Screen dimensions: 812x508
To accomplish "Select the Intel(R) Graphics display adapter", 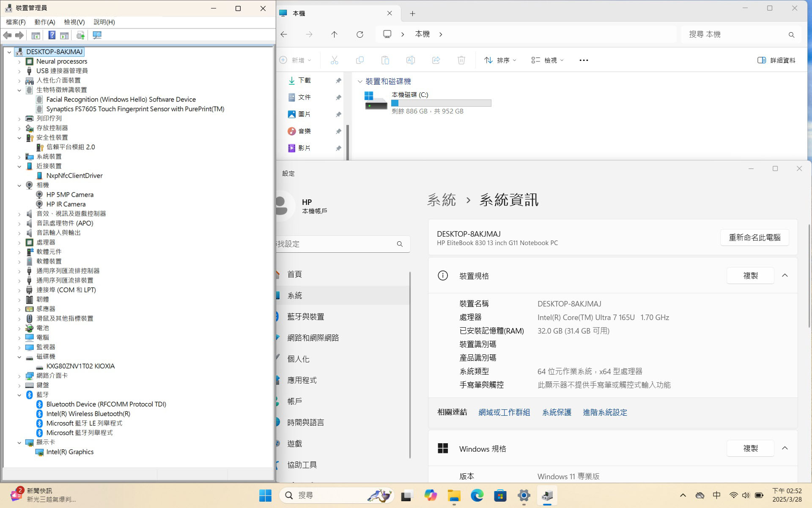I will coord(70,452).
